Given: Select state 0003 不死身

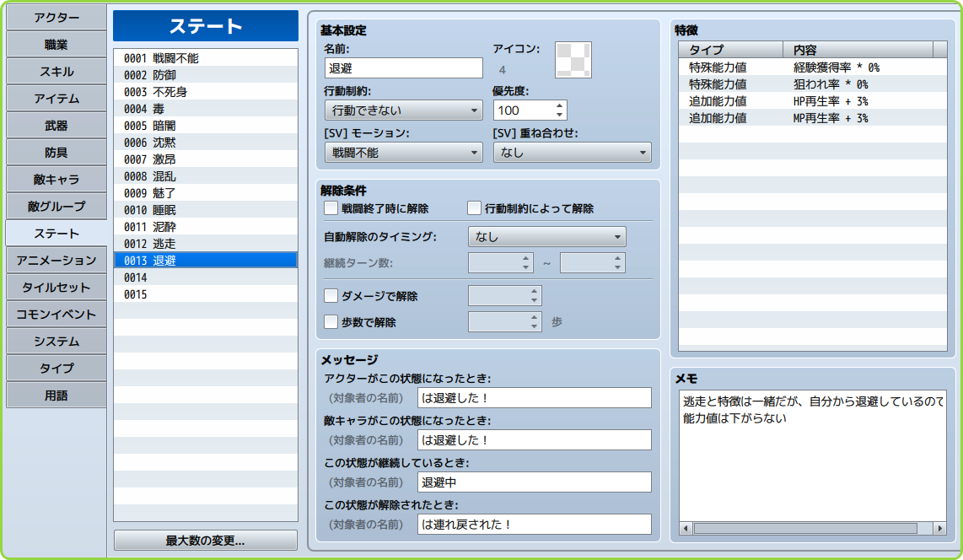Looking at the screenshot, I should click(206, 92).
